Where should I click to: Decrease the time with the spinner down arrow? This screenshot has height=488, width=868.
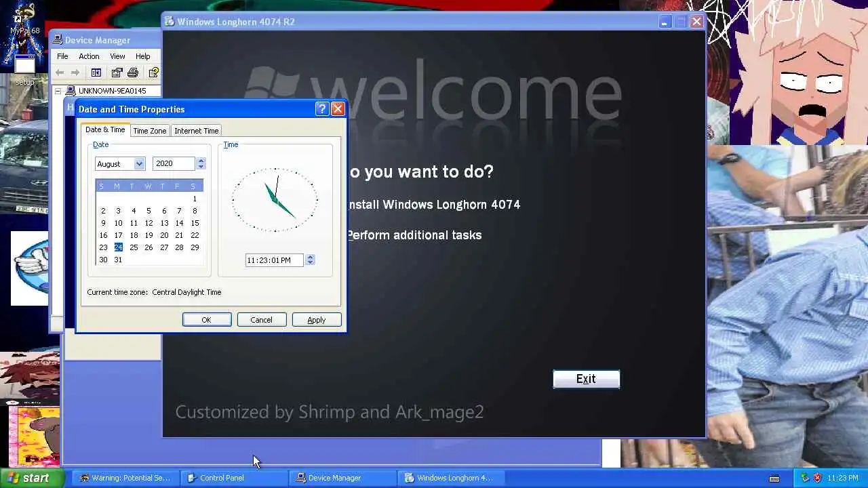tap(310, 263)
